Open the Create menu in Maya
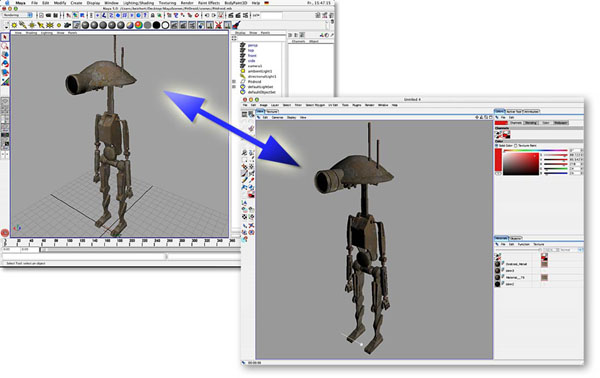 tap(76, 3)
